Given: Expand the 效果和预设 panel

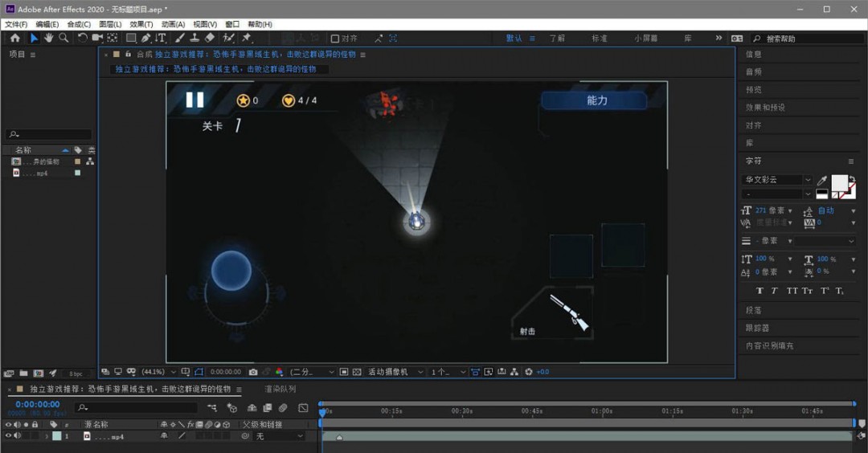Looking at the screenshot, I should pyautogui.click(x=765, y=108).
